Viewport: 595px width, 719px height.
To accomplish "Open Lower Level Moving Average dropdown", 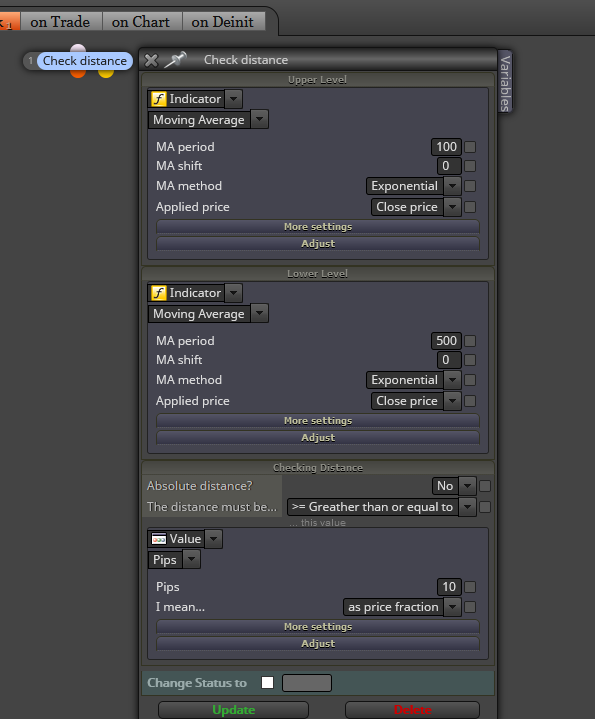I will tap(259, 314).
